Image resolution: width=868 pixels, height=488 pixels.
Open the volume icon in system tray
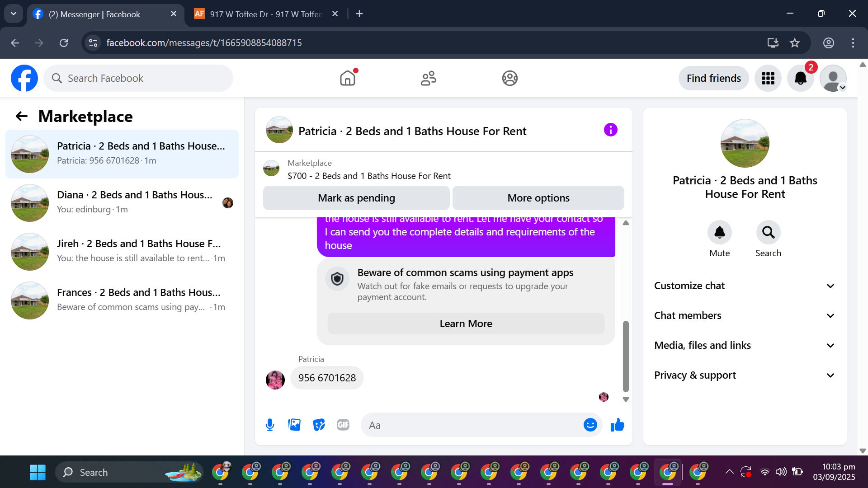click(781, 472)
